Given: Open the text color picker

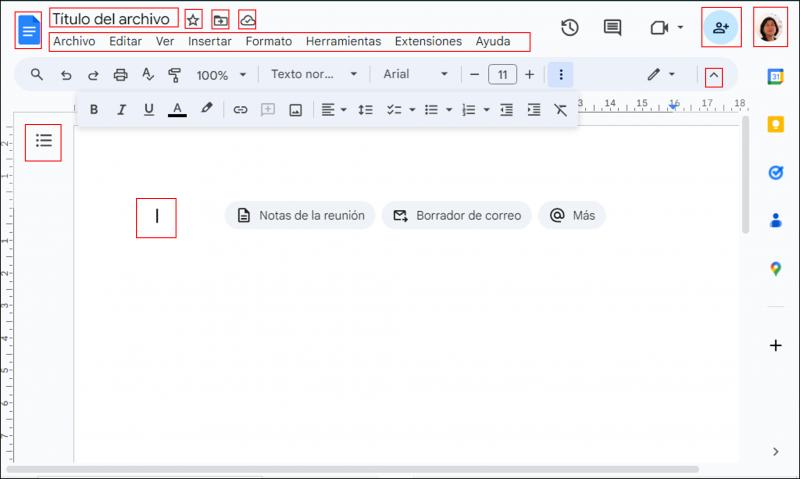Looking at the screenshot, I should (x=177, y=110).
